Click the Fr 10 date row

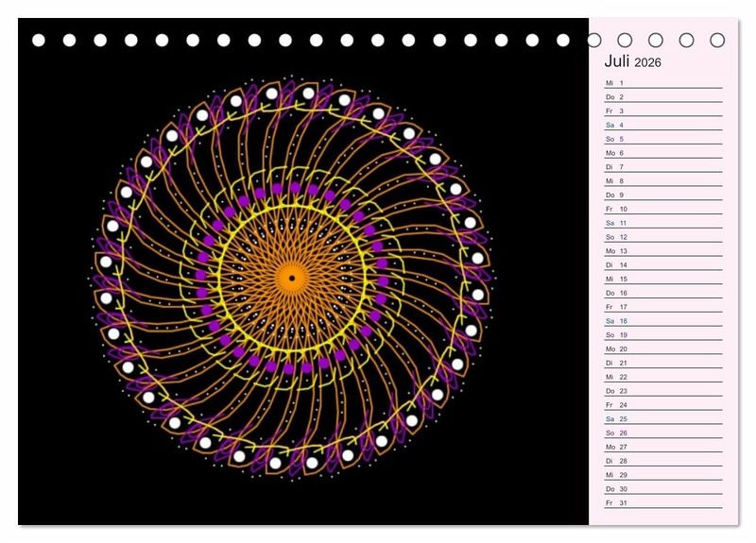pyautogui.click(x=663, y=209)
